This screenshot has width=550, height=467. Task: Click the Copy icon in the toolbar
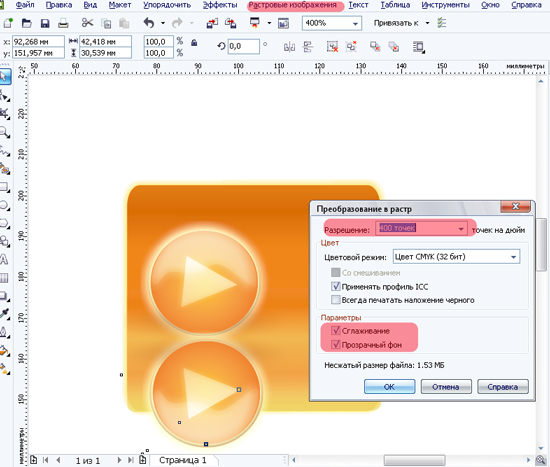point(106,24)
